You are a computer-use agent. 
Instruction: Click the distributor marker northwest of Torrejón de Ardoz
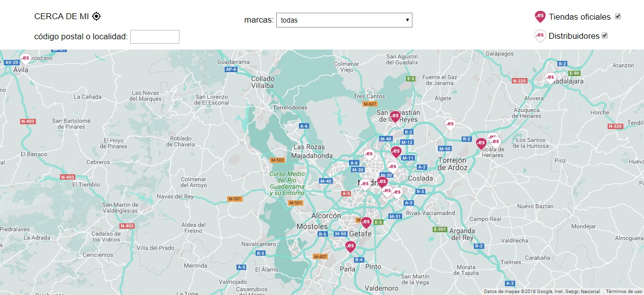pyautogui.click(x=450, y=125)
